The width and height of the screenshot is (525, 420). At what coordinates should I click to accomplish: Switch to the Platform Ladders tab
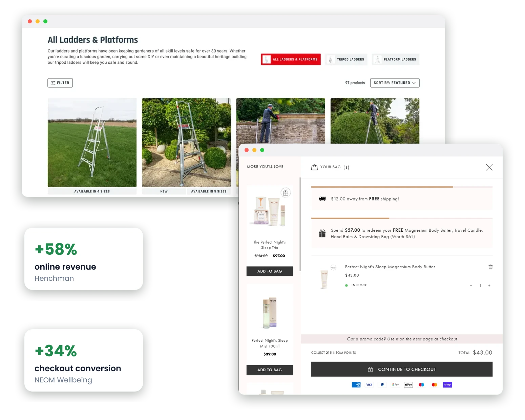[x=395, y=59]
